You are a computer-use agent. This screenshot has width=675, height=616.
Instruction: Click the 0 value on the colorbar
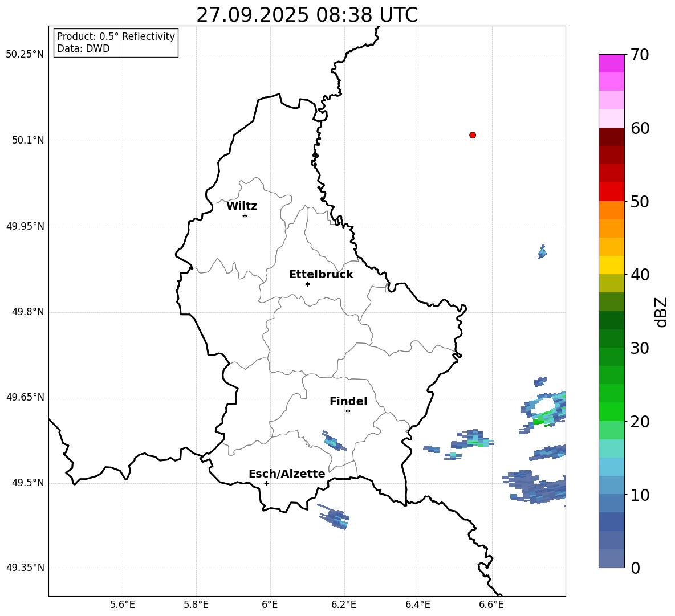(x=635, y=568)
